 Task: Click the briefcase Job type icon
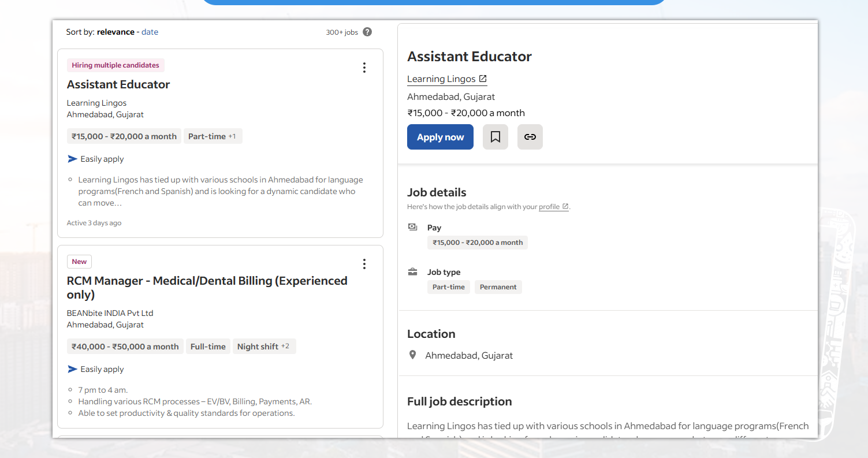coord(412,272)
